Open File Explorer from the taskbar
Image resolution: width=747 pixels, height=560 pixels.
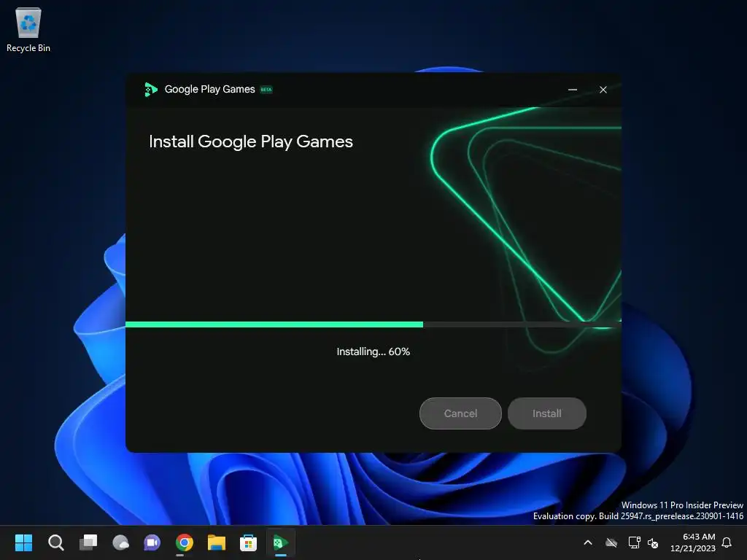tap(216, 542)
